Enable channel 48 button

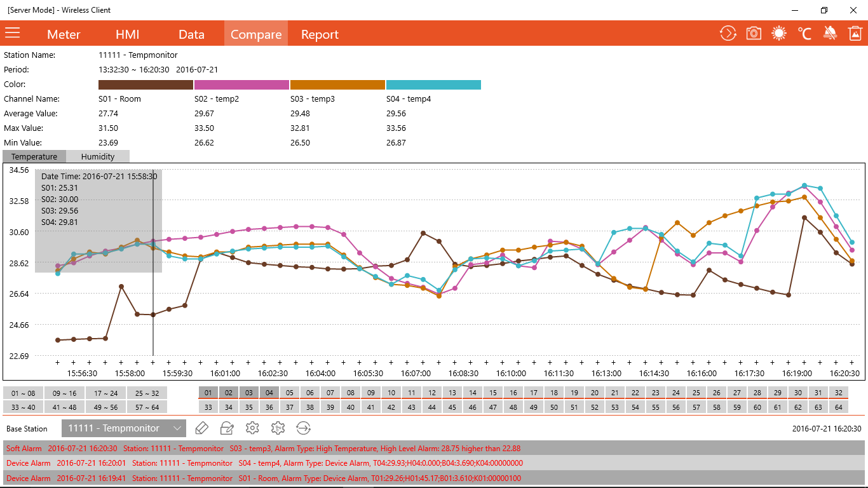point(513,407)
